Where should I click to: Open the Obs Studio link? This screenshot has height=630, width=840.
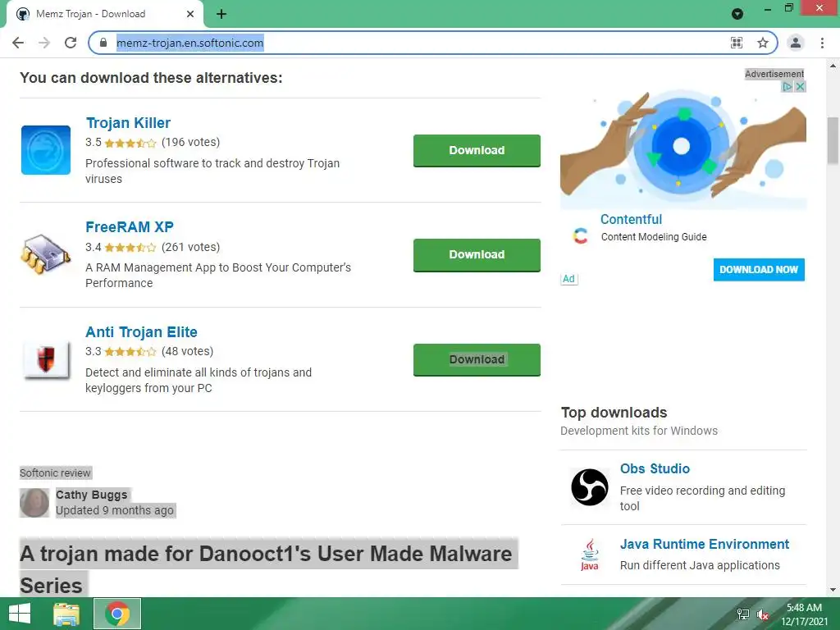pos(655,468)
